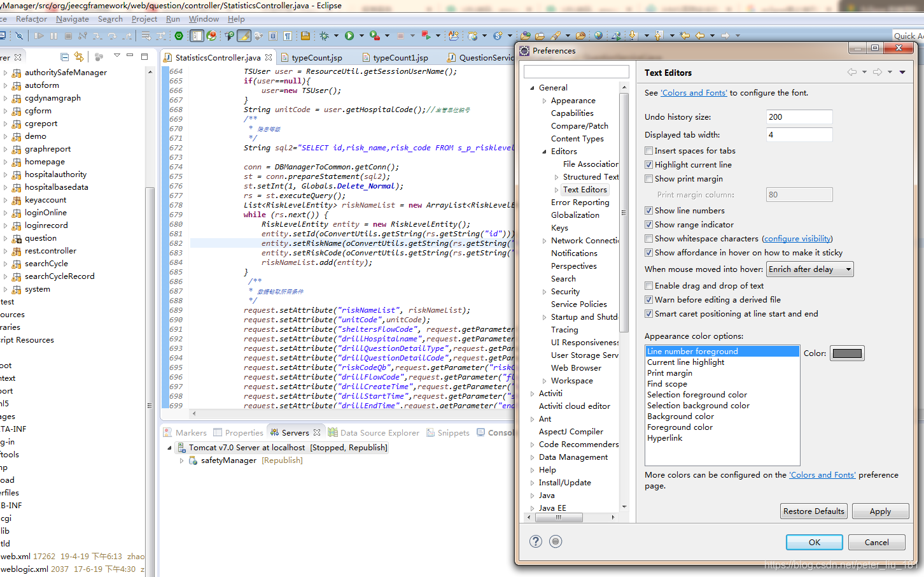Click the green power icon in toolbar
924x577 pixels.
(179, 36)
